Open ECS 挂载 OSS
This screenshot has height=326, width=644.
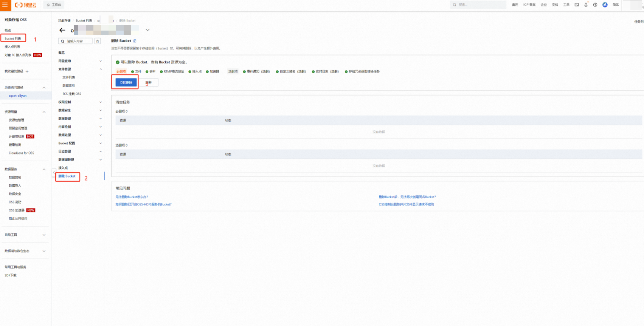click(72, 94)
